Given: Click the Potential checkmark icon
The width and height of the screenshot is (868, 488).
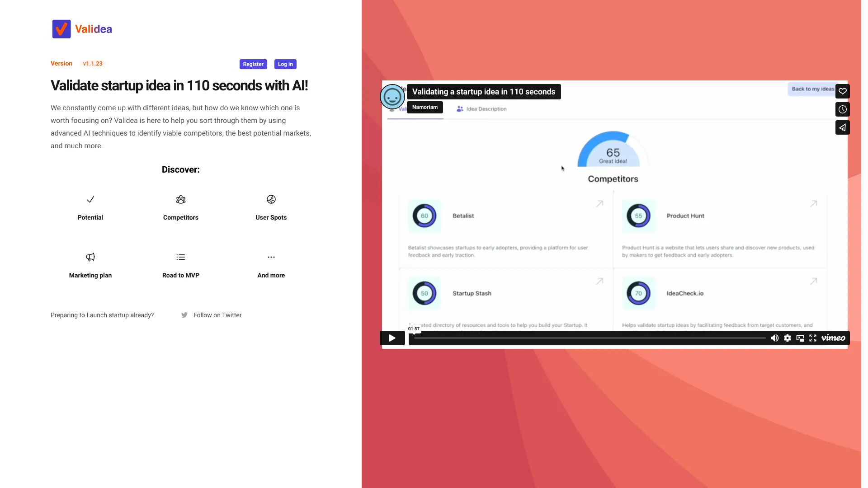Looking at the screenshot, I should [x=90, y=199].
